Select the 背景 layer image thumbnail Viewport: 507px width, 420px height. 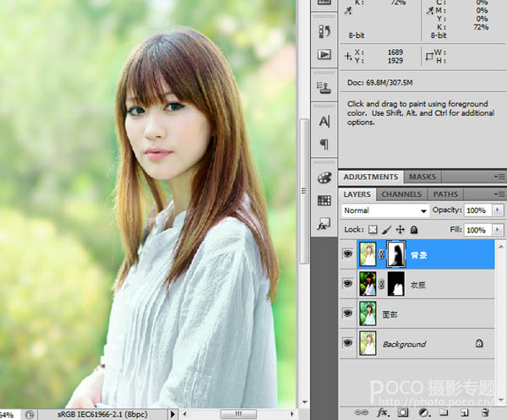pos(368,254)
